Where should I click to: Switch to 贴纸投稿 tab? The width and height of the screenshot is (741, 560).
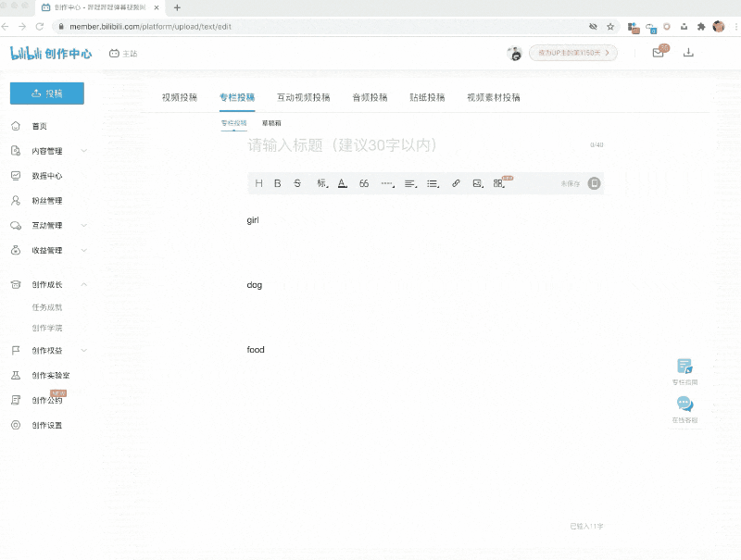(x=427, y=97)
